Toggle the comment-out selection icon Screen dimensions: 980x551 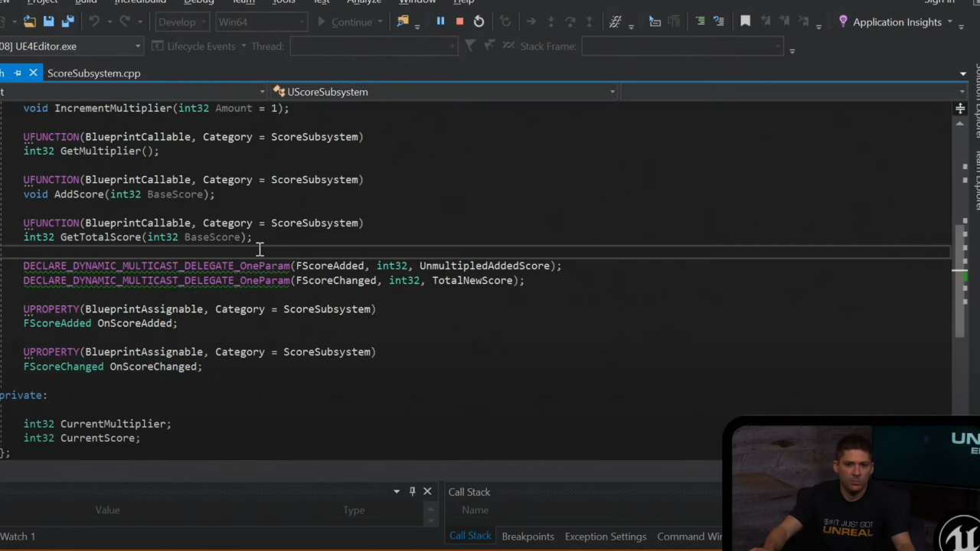pyautogui.click(x=701, y=21)
